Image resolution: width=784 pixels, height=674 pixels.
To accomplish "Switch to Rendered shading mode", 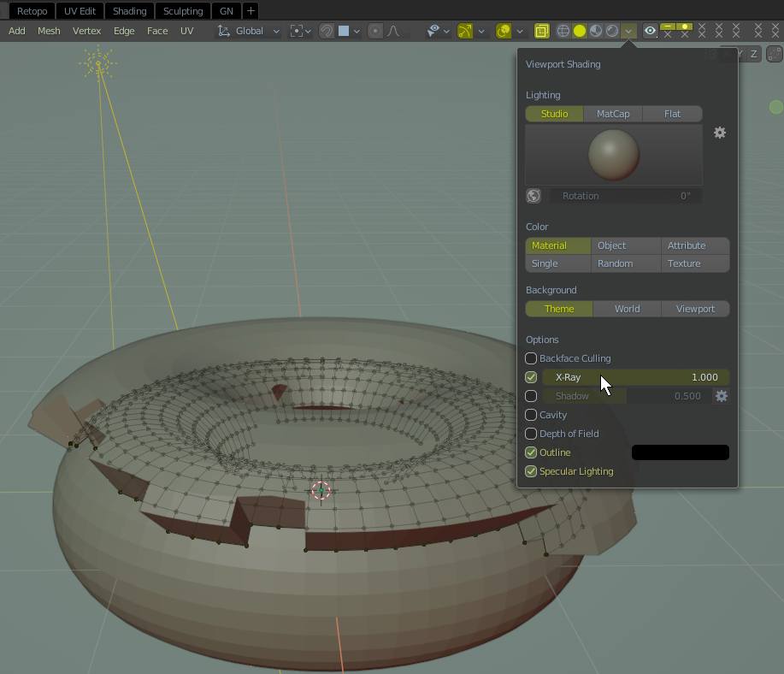I will [x=612, y=31].
